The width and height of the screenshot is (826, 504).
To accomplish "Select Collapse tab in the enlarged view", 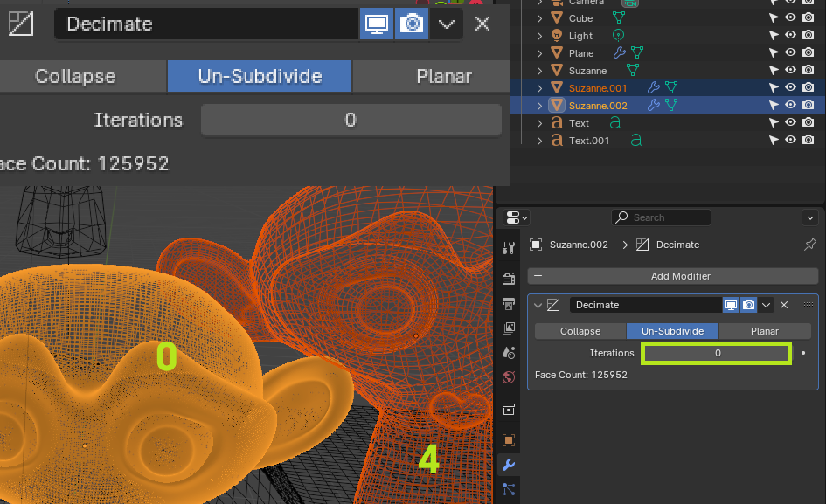I will click(82, 76).
